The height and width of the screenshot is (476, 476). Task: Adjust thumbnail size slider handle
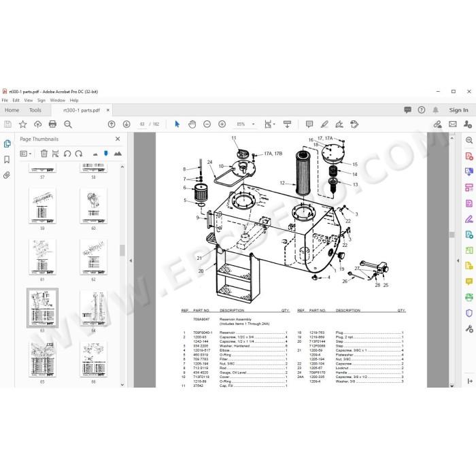[x=106, y=153]
